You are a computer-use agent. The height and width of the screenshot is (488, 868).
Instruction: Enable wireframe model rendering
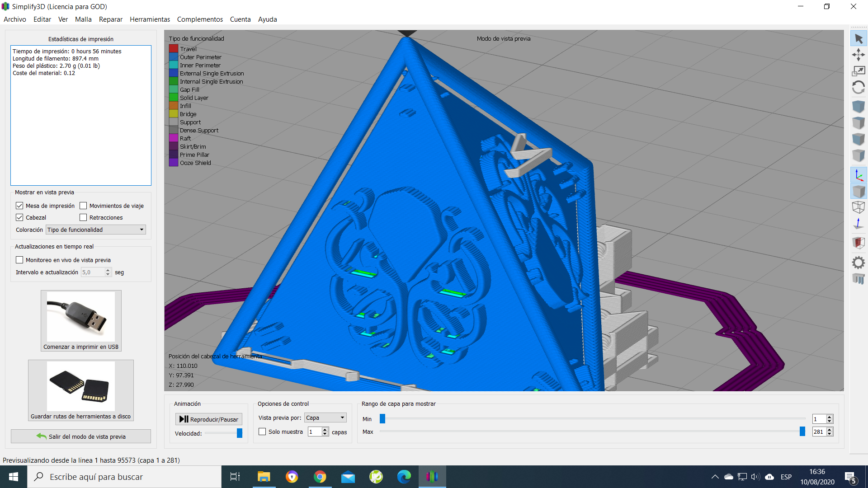[x=859, y=207]
